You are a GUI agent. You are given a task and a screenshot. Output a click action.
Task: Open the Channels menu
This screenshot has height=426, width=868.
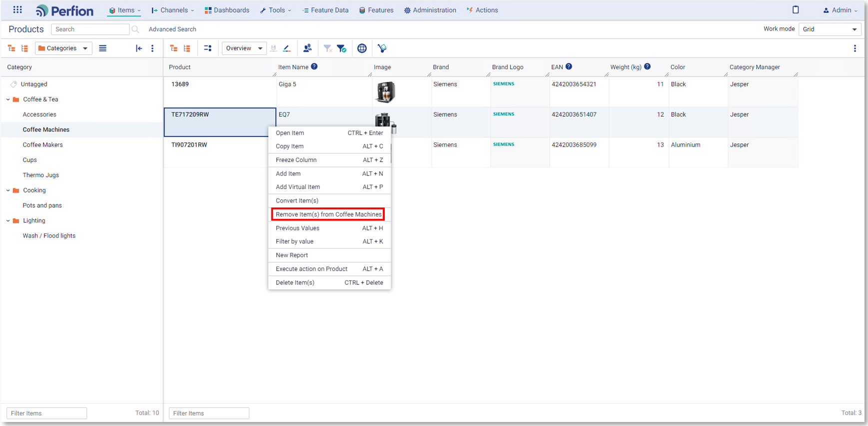coord(172,10)
